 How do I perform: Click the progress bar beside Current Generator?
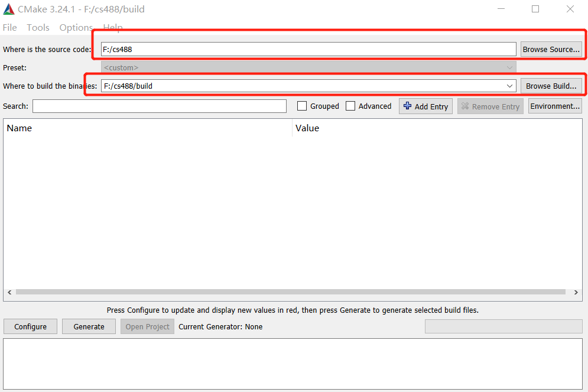(x=503, y=326)
